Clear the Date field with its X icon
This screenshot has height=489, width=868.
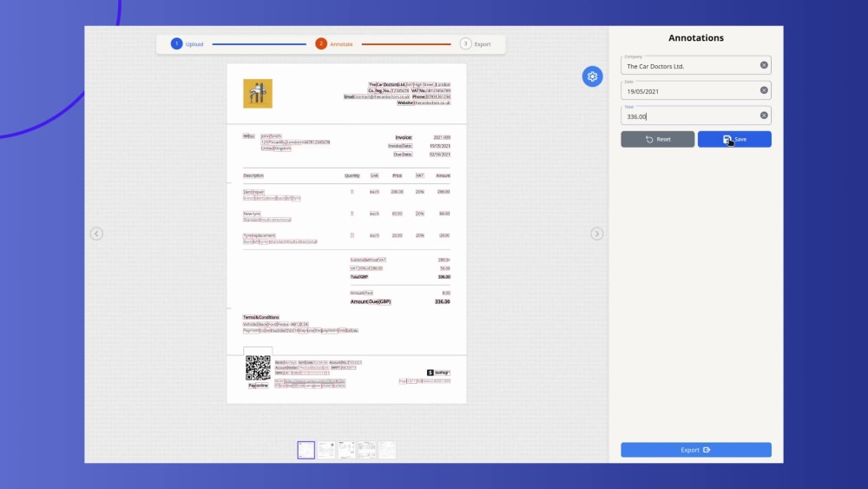[x=763, y=90]
